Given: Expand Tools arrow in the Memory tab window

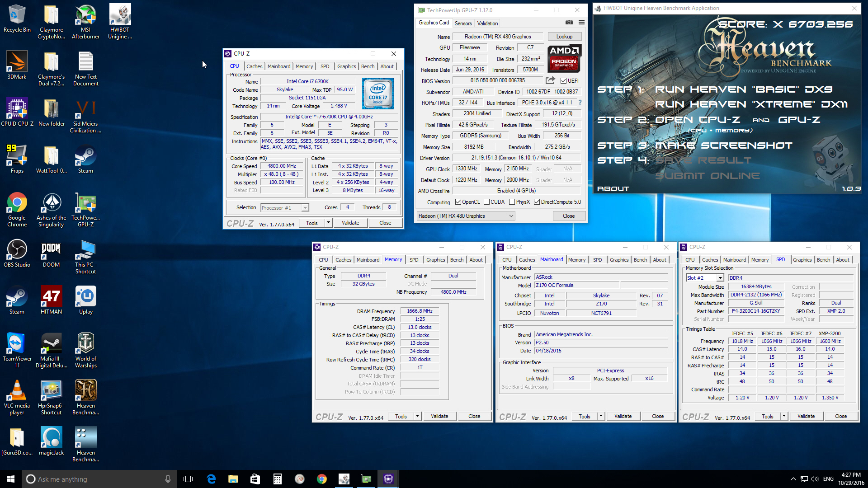Looking at the screenshot, I should [x=418, y=416].
